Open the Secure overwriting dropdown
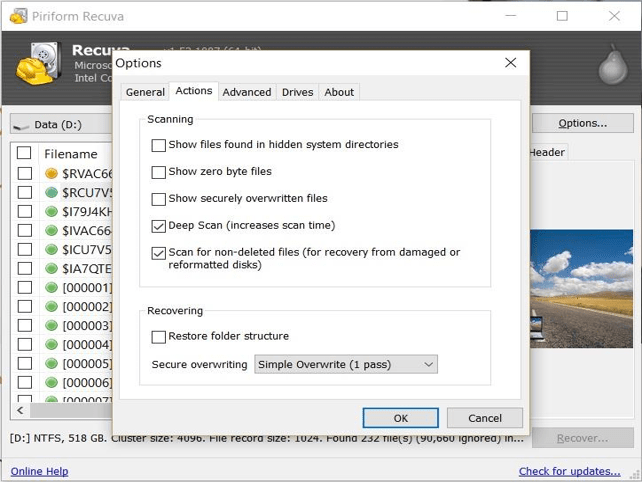The height and width of the screenshot is (482, 642). click(x=346, y=365)
